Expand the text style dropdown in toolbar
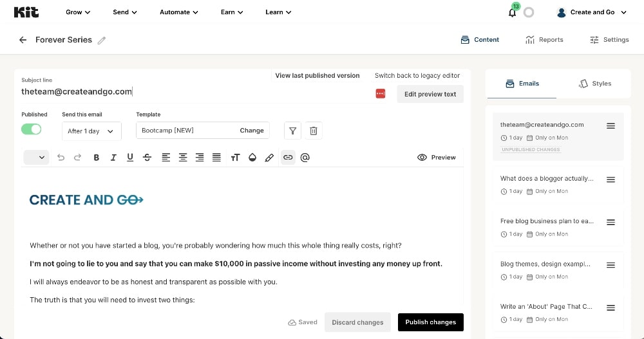 [x=36, y=157]
